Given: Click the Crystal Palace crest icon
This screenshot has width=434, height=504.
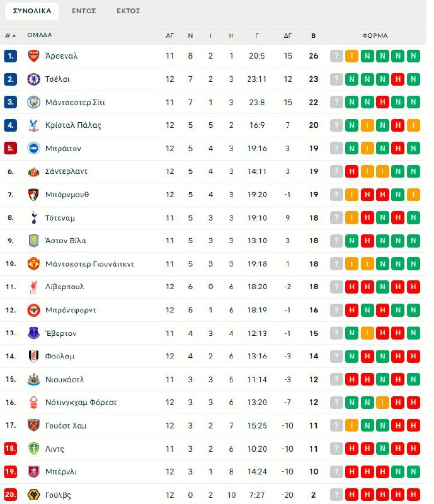Looking at the screenshot, I should [33, 125].
